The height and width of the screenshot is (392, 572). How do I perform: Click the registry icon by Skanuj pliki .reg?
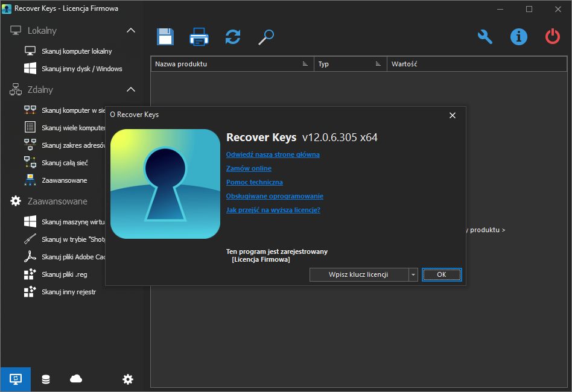pyautogui.click(x=30, y=274)
